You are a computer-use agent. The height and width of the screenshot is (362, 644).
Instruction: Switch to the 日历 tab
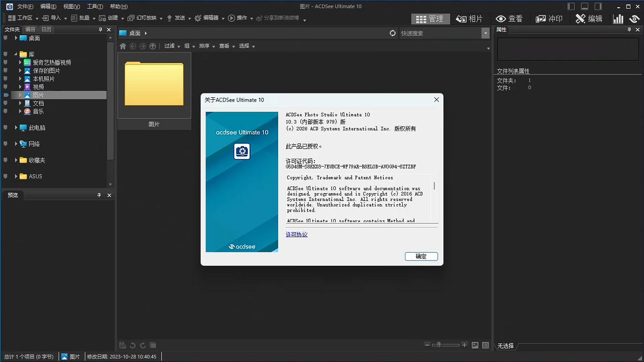click(x=46, y=30)
